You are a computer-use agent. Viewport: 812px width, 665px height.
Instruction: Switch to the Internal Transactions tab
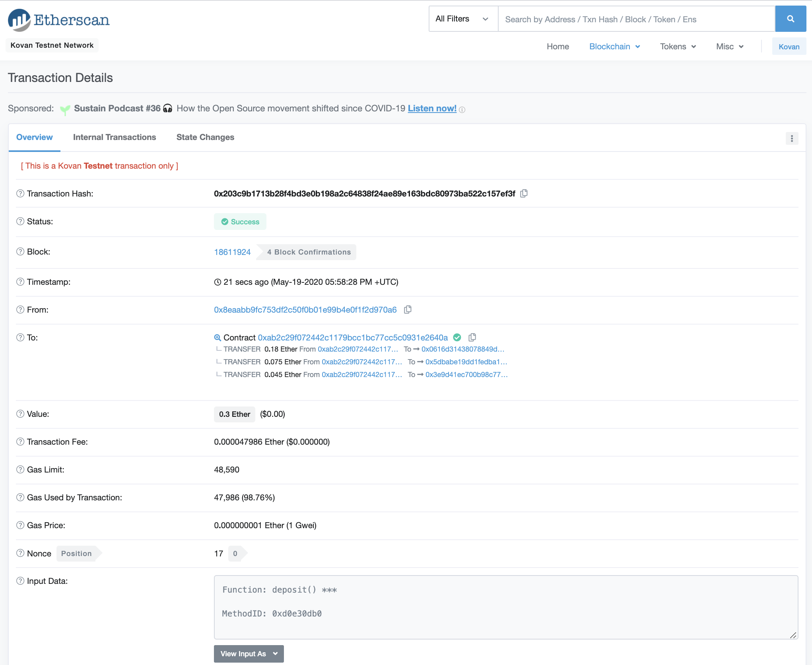[115, 137]
